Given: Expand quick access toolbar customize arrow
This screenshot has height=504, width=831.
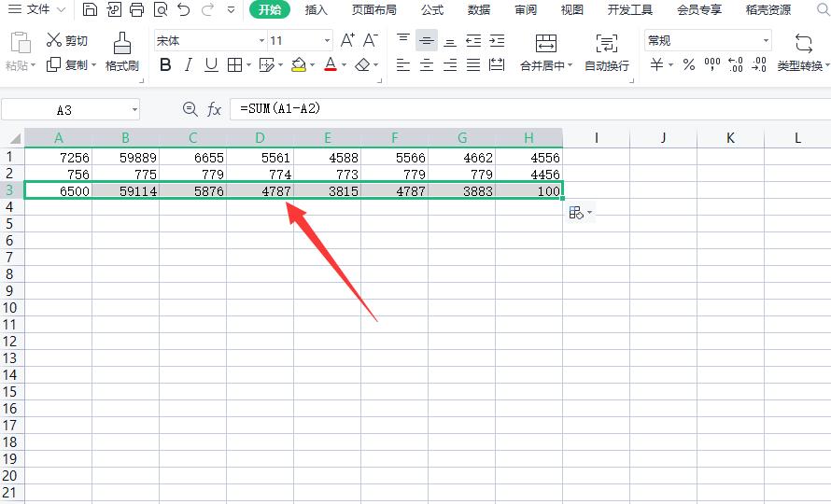Looking at the screenshot, I should point(231,9).
